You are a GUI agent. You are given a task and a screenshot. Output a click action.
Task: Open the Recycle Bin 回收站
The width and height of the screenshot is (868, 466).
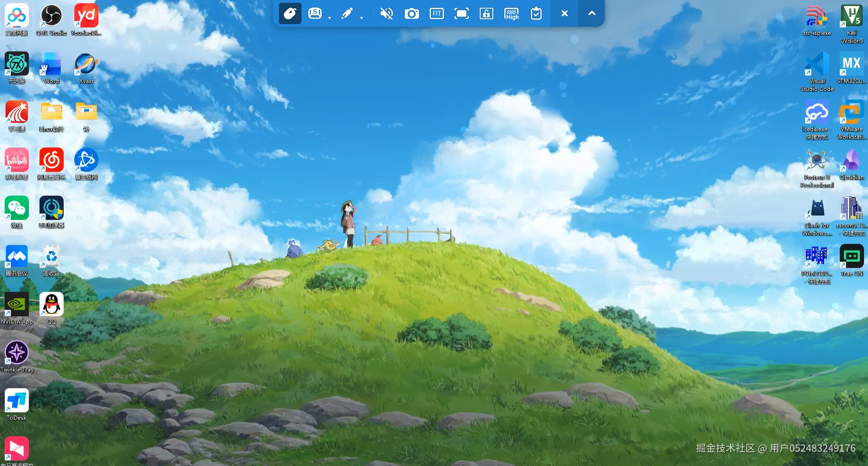click(x=51, y=257)
